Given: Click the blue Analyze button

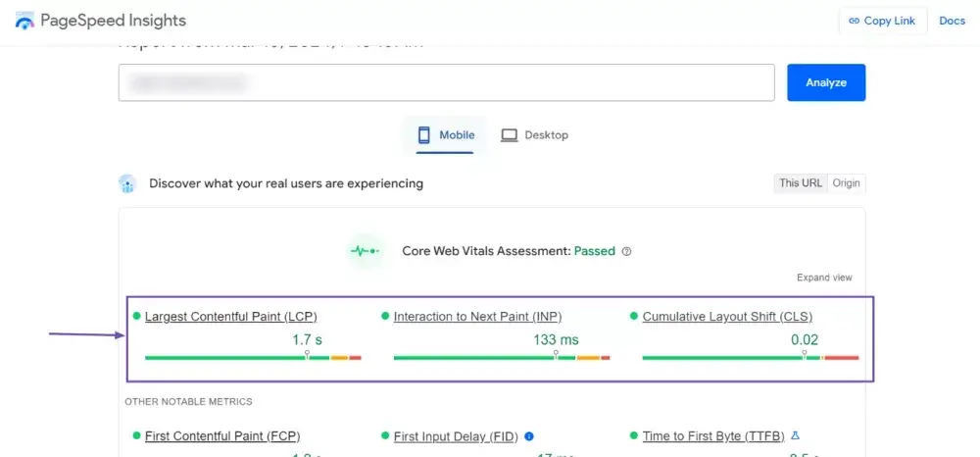Looking at the screenshot, I should pyautogui.click(x=825, y=82).
